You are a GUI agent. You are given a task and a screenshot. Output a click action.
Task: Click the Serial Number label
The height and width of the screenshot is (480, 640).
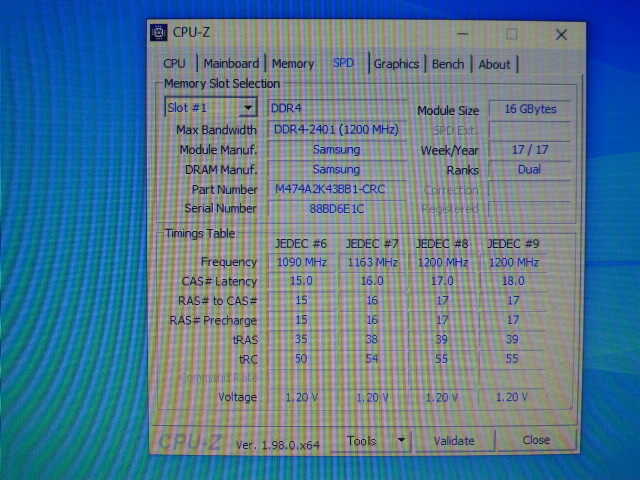(x=220, y=209)
